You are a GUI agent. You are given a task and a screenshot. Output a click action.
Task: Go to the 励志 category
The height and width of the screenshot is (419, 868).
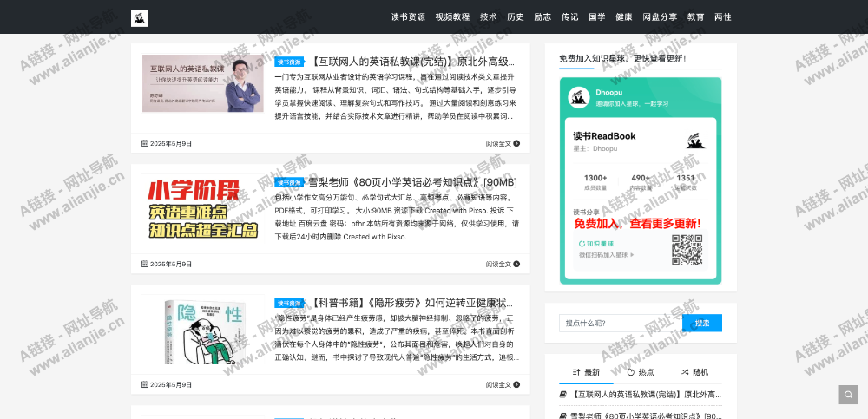(542, 17)
